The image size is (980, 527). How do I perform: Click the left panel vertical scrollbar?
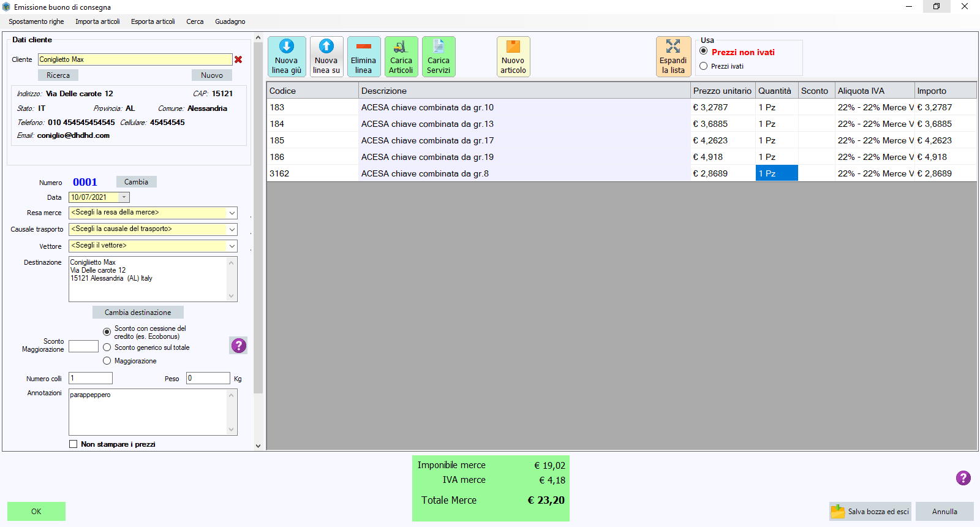[x=258, y=218]
